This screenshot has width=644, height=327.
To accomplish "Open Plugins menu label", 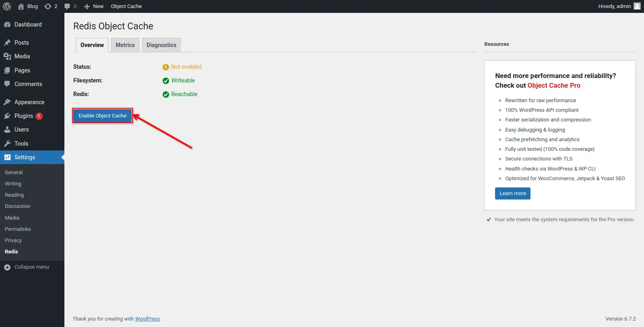I will 24,116.
